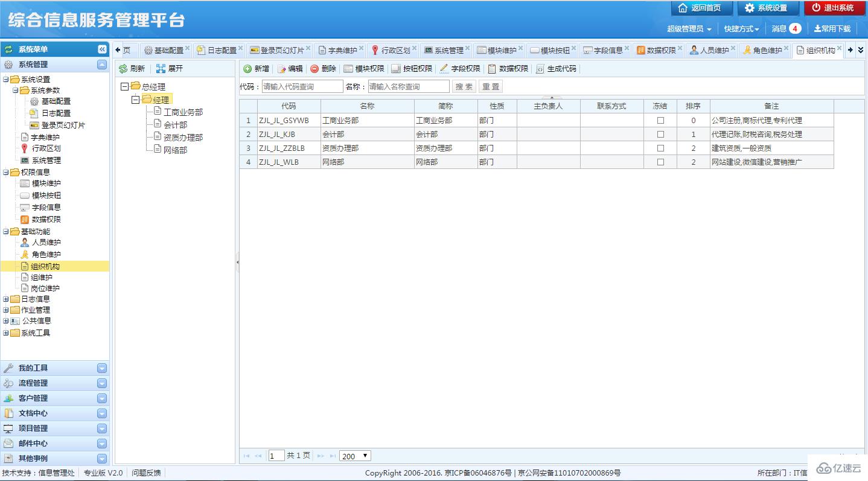Image resolution: width=868 pixels, height=481 pixels.
Task: Open 岗位维护 in sidebar tree
Action: click(x=45, y=288)
